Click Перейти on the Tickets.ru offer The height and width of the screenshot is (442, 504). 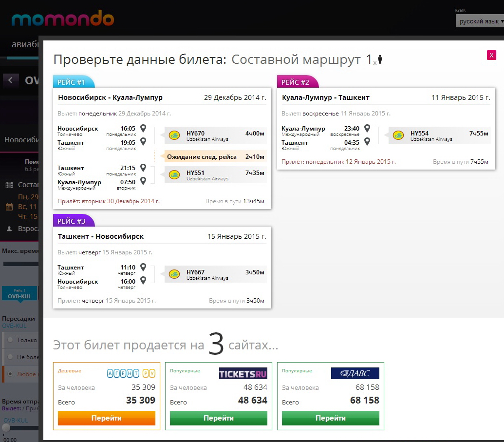coord(219,418)
